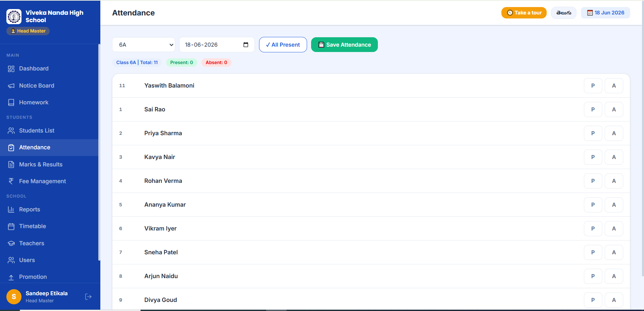Open the Timetable page
Screen dimensions: 644x311
coord(49,226)
